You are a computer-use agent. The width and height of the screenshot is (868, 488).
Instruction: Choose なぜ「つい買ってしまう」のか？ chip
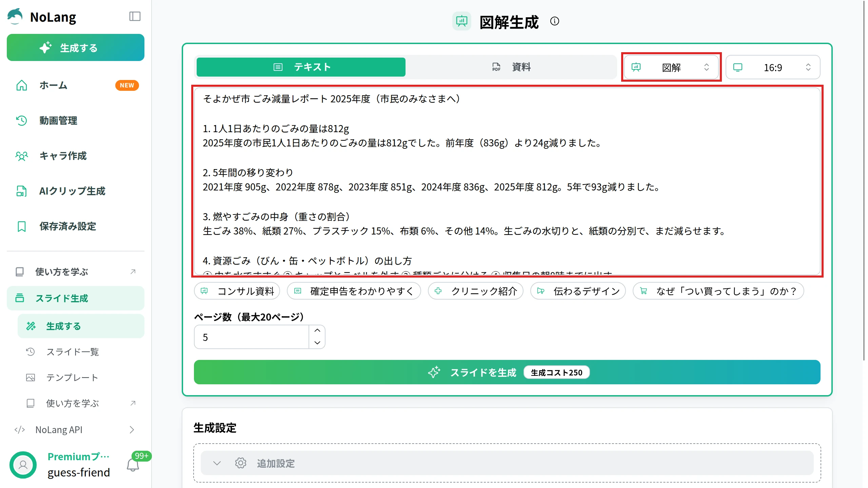coord(718,291)
